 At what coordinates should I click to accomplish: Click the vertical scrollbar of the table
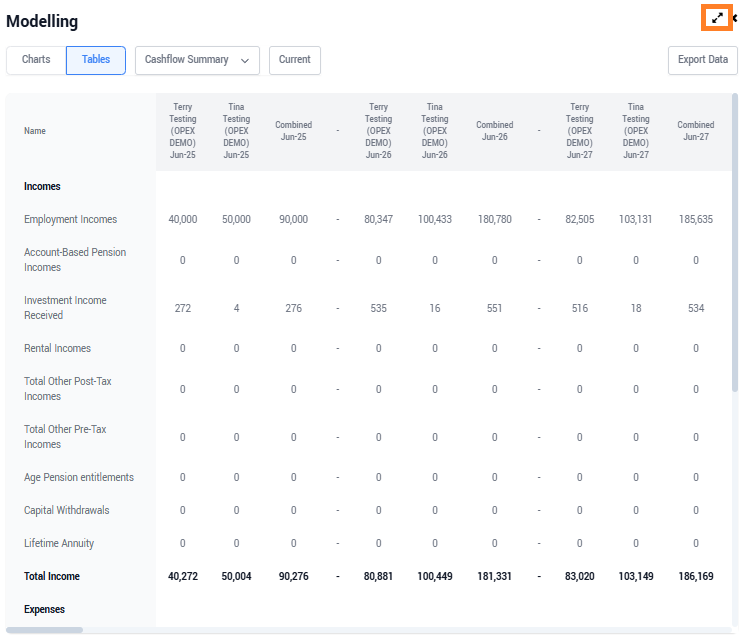[x=735, y=240]
